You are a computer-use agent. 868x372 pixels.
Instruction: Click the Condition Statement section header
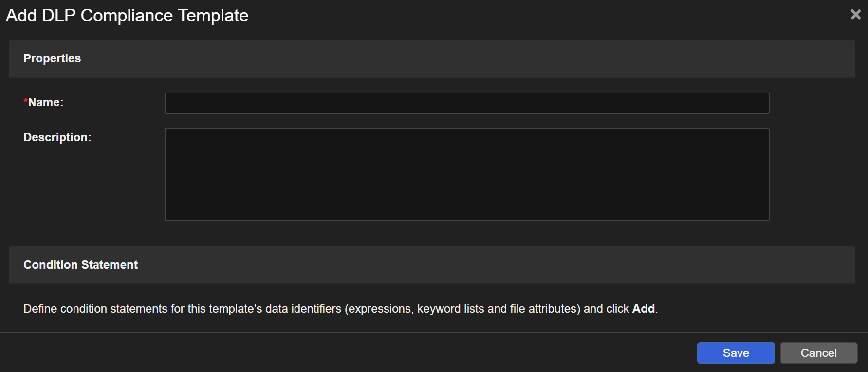pos(80,265)
